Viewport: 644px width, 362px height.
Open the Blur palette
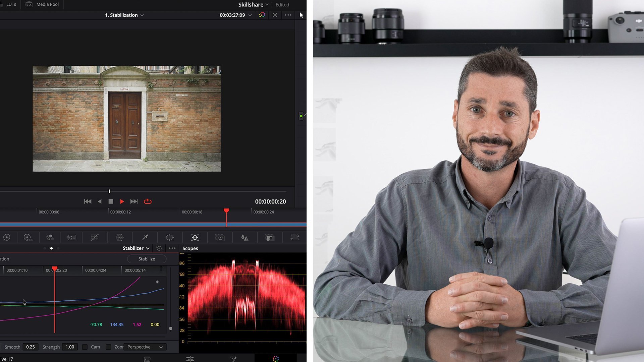[x=245, y=238]
